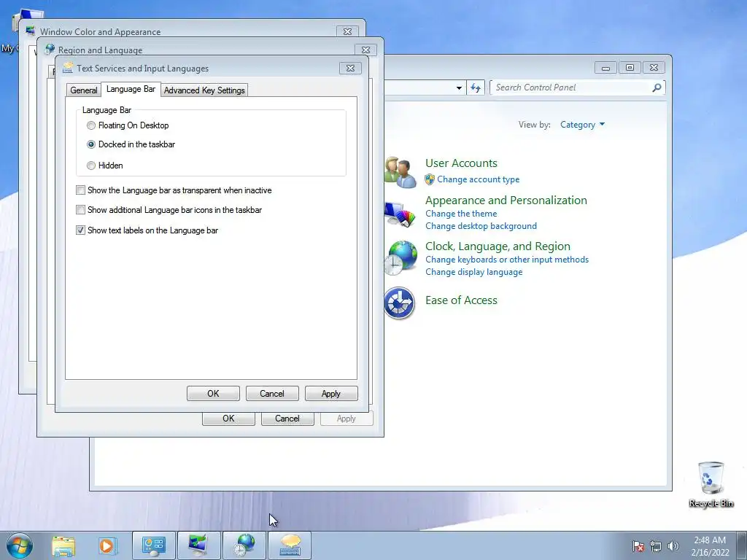Switch to Control Panel taskbar button

[153, 545]
